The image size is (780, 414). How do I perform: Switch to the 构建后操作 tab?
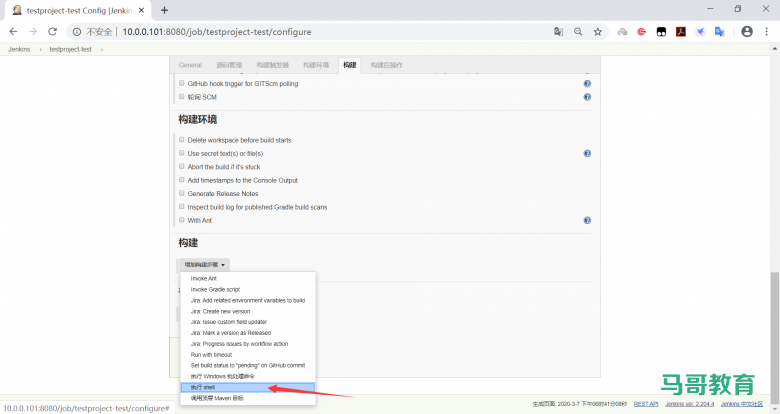387,65
